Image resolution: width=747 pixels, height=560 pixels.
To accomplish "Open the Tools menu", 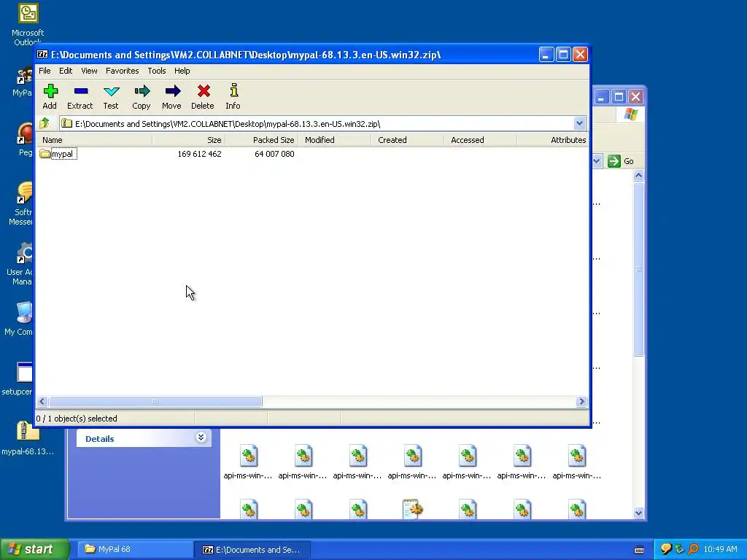I will (157, 71).
